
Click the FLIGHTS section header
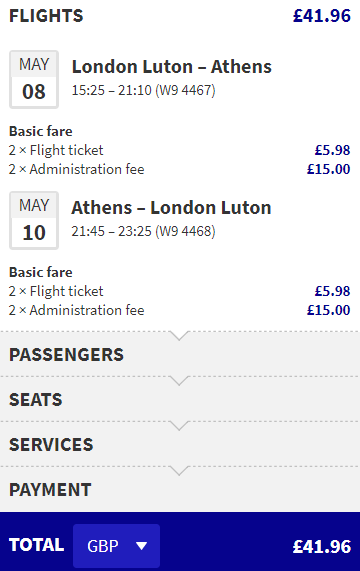46,16
